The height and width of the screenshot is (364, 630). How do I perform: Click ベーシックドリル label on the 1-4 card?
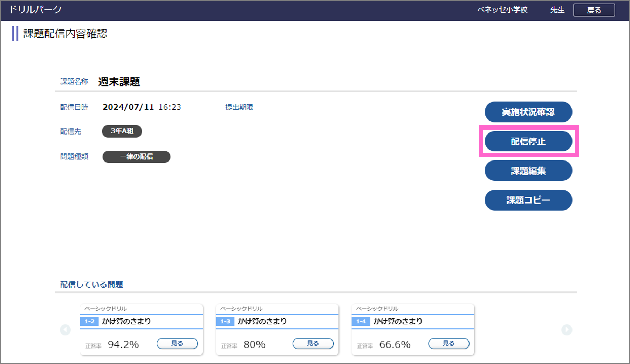377,309
